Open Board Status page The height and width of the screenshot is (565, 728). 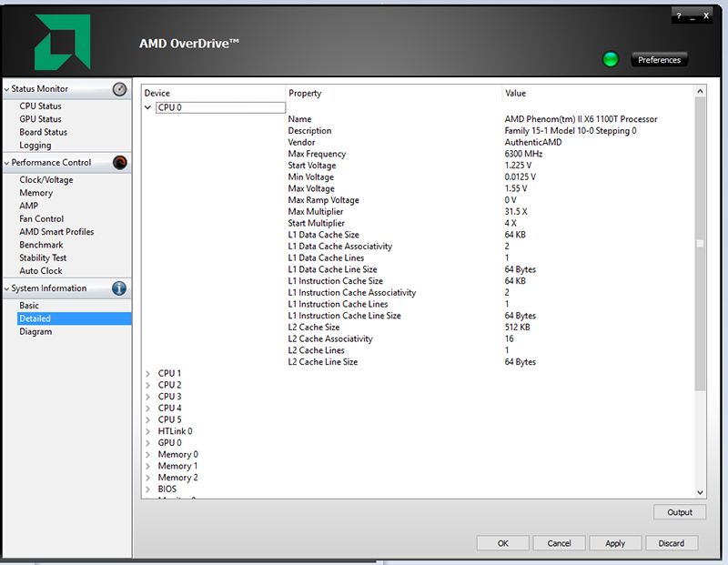pyautogui.click(x=43, y=132)
